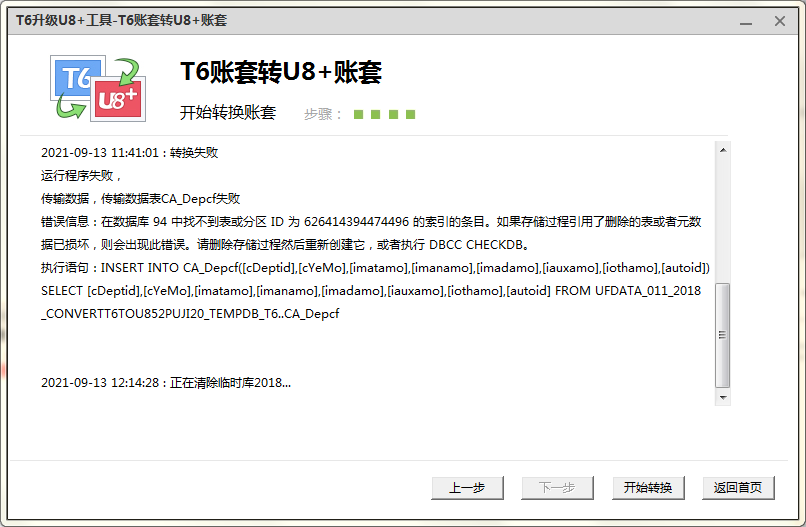Click the 开始转换账套 subtitle

(228, 113)
